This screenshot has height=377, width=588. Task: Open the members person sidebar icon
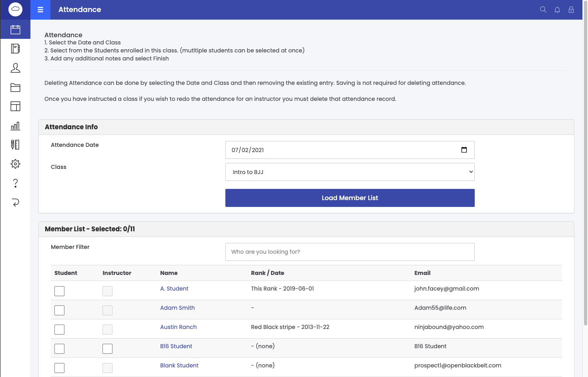click(x=15, y=68)
